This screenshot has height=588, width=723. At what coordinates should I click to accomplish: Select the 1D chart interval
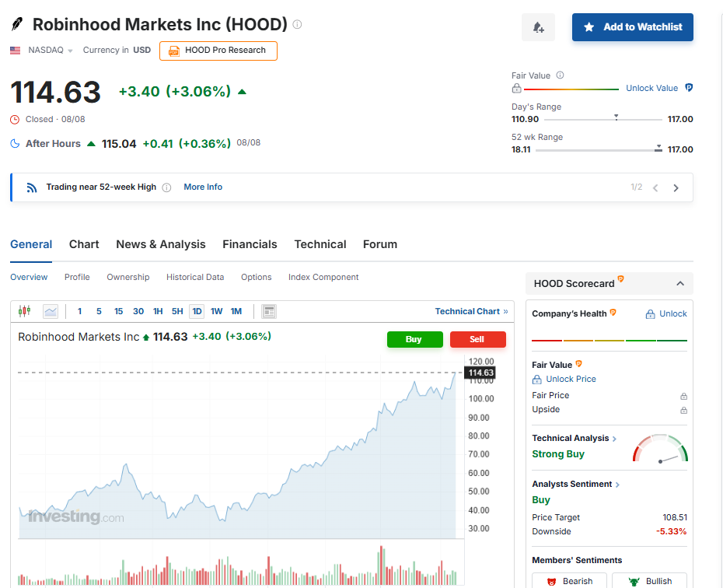[197, 311]
